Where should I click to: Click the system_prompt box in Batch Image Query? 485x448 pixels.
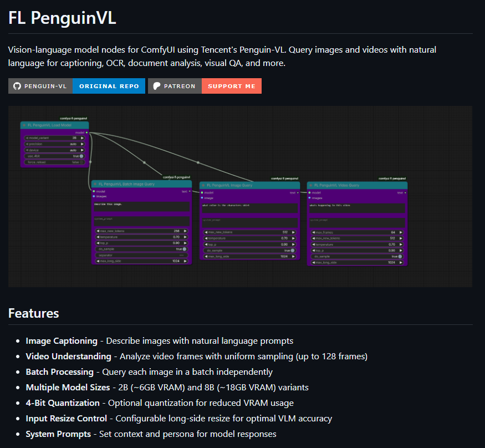pyautogui.click(x=142, y=221)
